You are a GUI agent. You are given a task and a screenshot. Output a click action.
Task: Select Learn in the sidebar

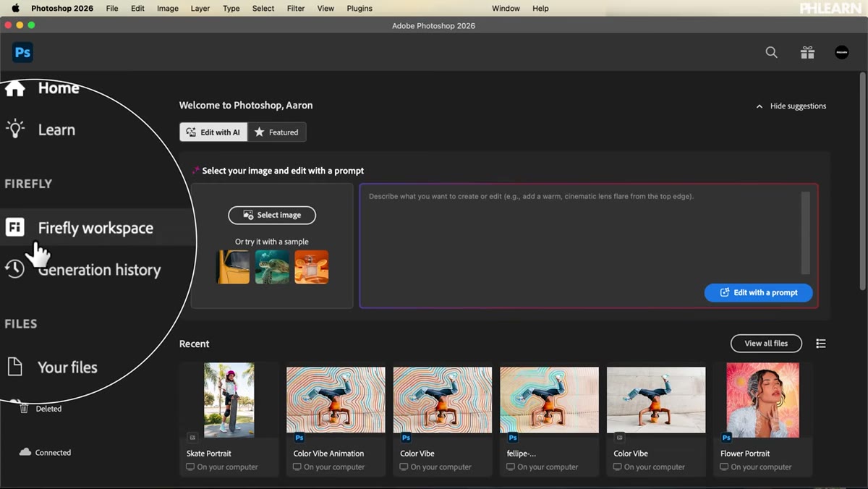point(56,129)
